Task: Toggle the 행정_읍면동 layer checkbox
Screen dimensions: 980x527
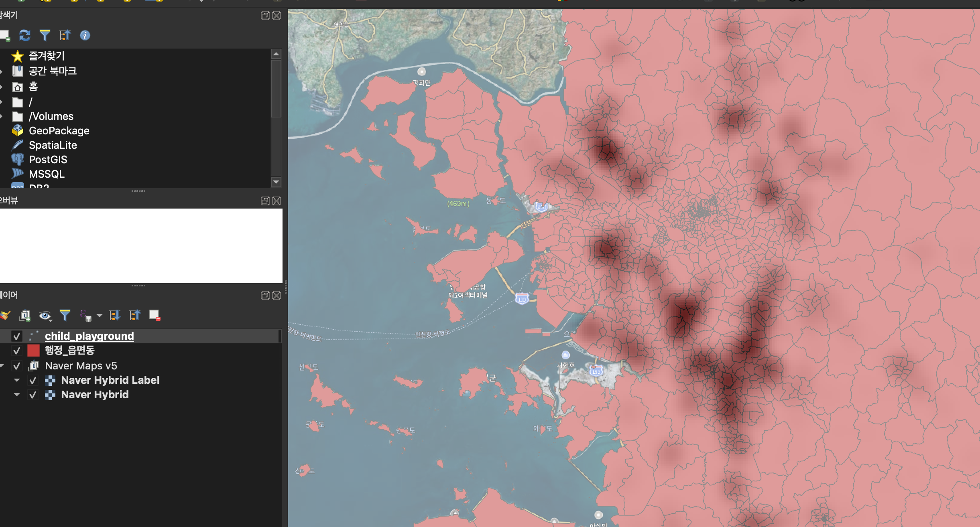Action: click(x=16, y=351)
